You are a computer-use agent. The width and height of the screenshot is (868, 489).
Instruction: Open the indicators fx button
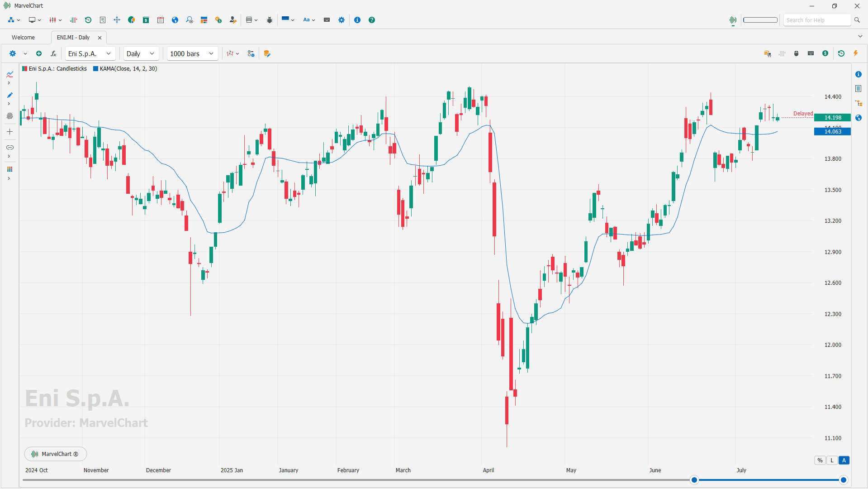coord(53,53)
